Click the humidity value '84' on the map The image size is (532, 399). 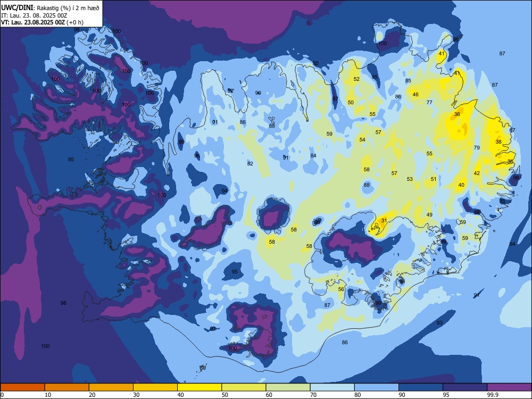coord(313,156)
